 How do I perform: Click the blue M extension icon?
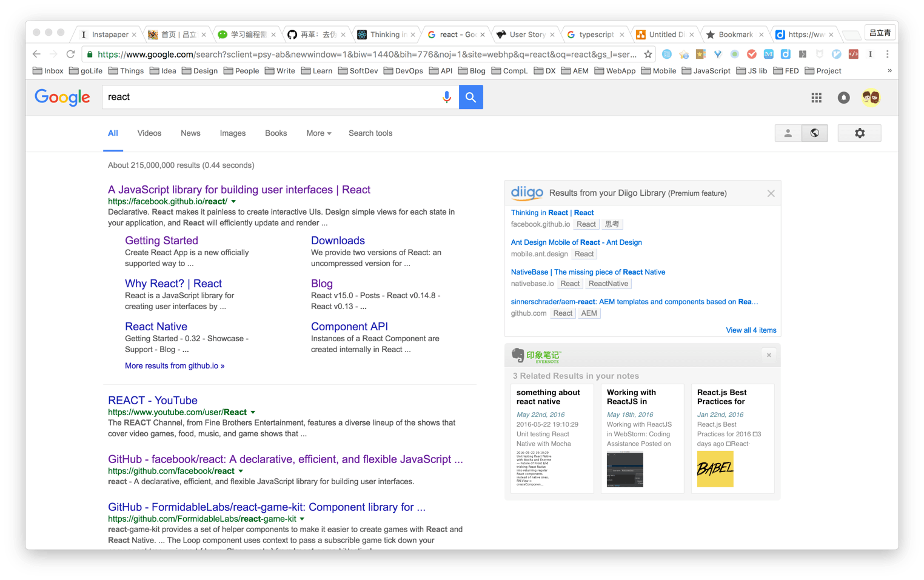point(768,54)
